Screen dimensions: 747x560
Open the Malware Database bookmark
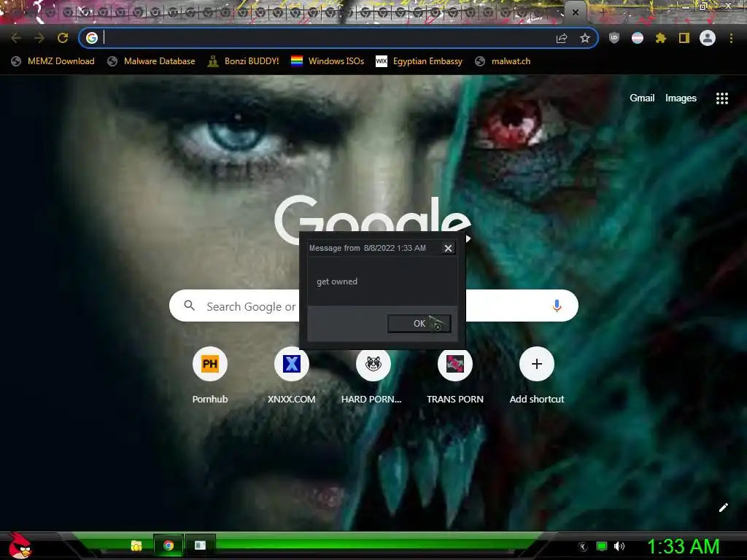pos(152,61)
